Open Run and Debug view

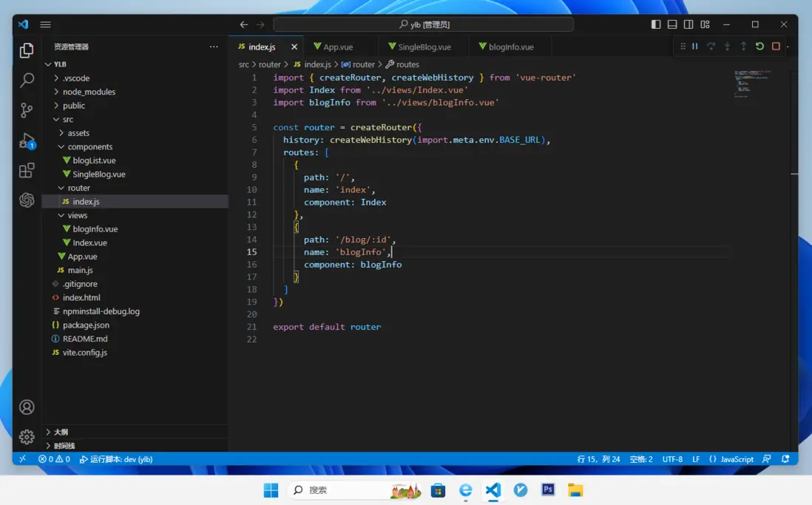click(x=27, y=140)
